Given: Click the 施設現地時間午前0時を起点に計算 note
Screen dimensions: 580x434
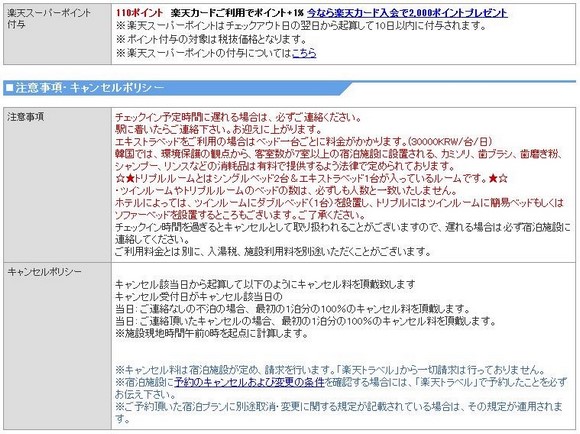Looking at the screenshot, I should pyautogui.click(x=212, y=333).
